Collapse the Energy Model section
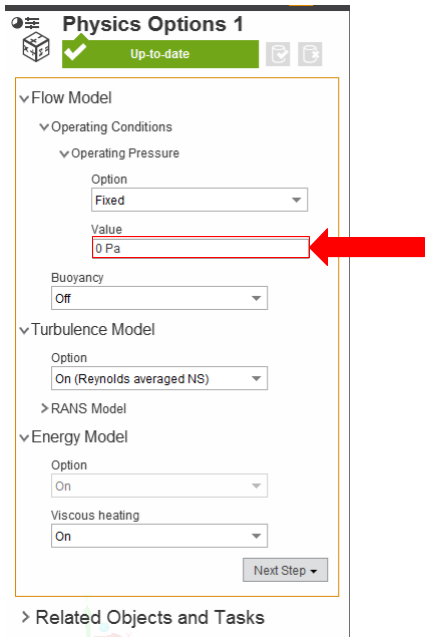The image size is (429, 642). click(25, 438)
